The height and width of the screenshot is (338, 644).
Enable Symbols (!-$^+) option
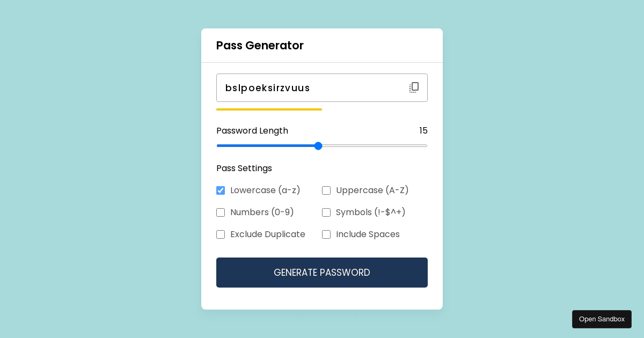(x=326, y=212)
